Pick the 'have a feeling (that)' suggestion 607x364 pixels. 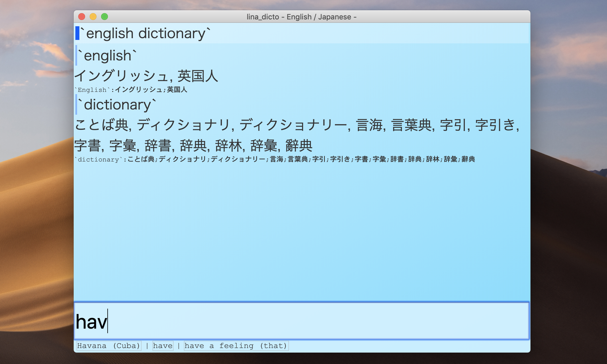pyautogui.click(x=236, y=346)
